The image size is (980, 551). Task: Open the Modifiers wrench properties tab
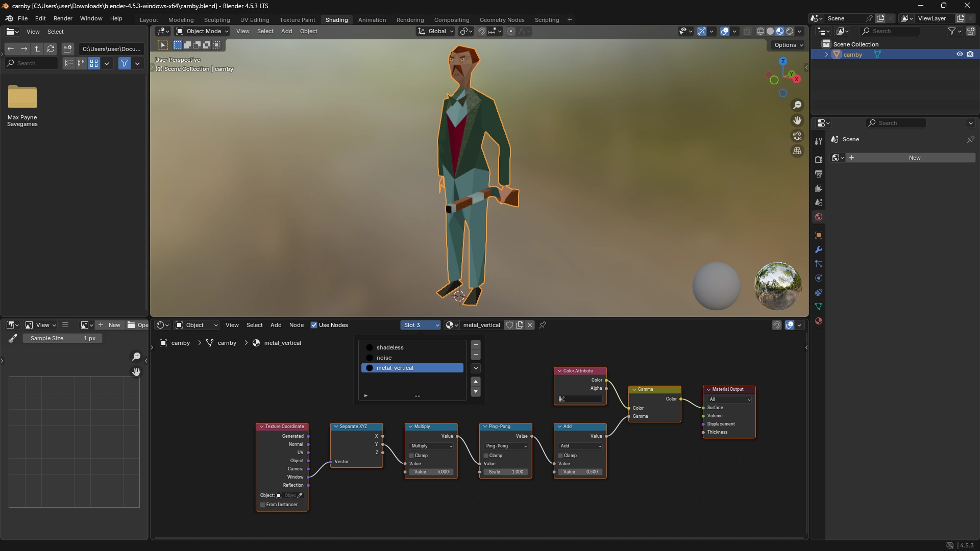click(x=819, y=249)
